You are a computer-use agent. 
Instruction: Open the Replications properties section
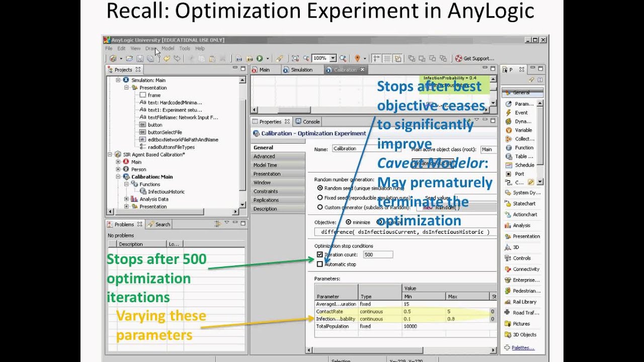279,200
